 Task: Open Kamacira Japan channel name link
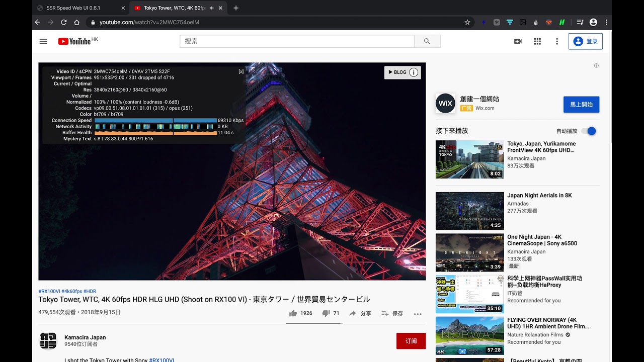(x=85, y=337)
